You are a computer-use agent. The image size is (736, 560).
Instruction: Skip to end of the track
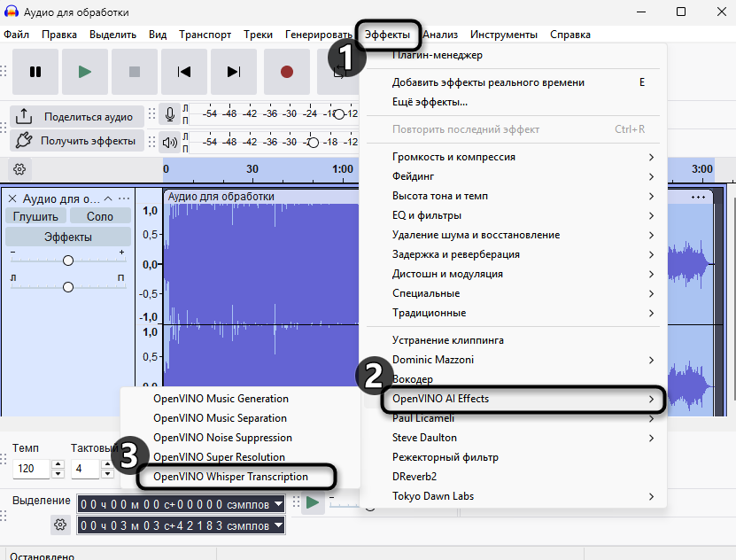pyautogui.click(x=233, y=72)
